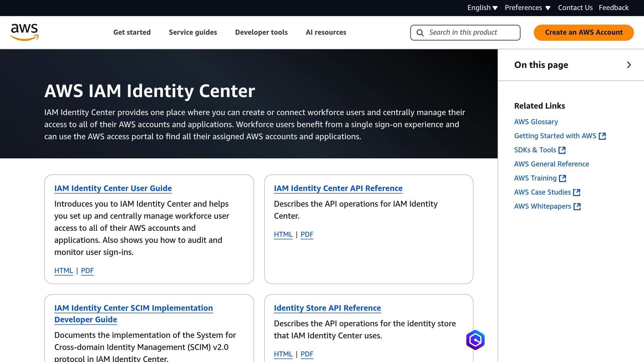This screenshot has width=644, height=362.
Task: Open the AWS Training link
Action: (535, 178)
